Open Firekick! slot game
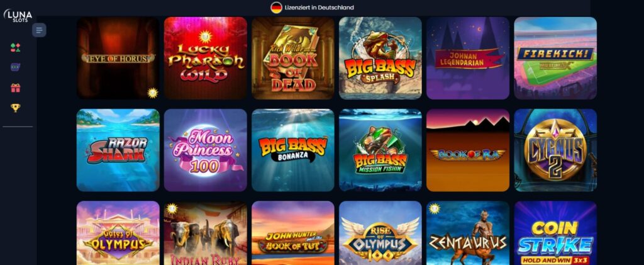 pos(555,58)
